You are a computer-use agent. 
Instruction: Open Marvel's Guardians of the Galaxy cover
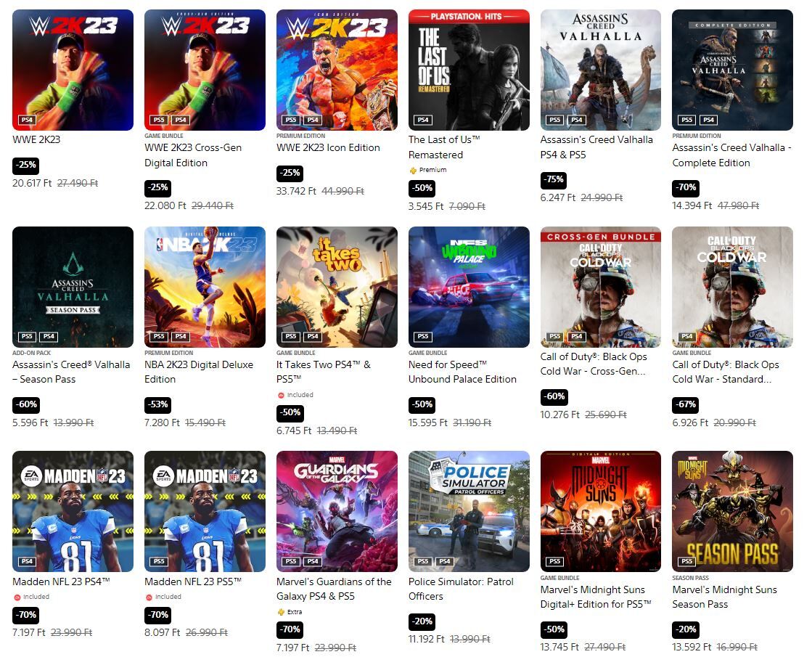337,511
